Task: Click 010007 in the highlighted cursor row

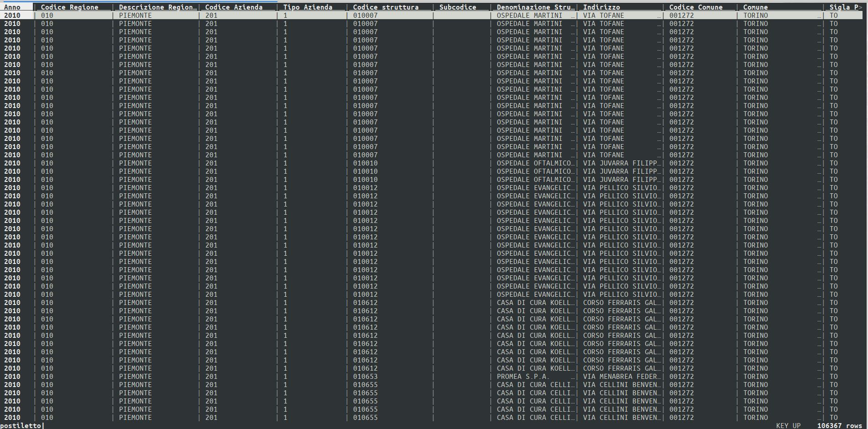Action: 365,16
